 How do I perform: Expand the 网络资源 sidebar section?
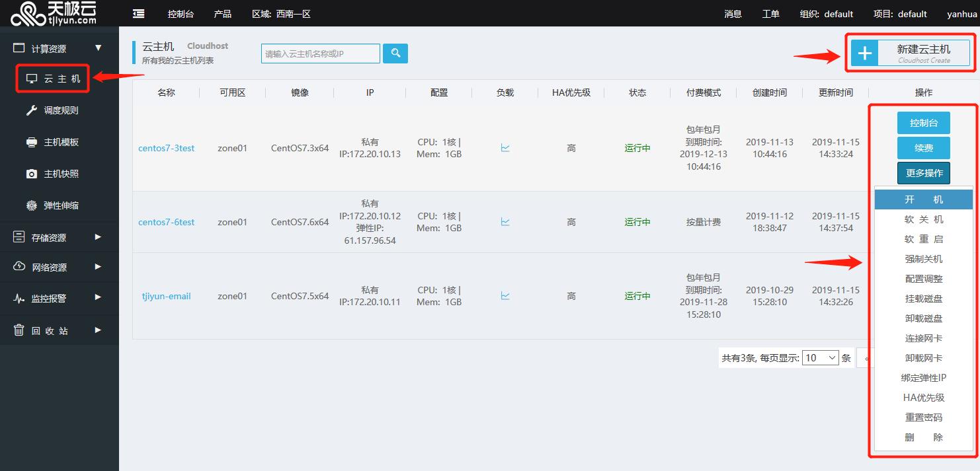[59, 268]
